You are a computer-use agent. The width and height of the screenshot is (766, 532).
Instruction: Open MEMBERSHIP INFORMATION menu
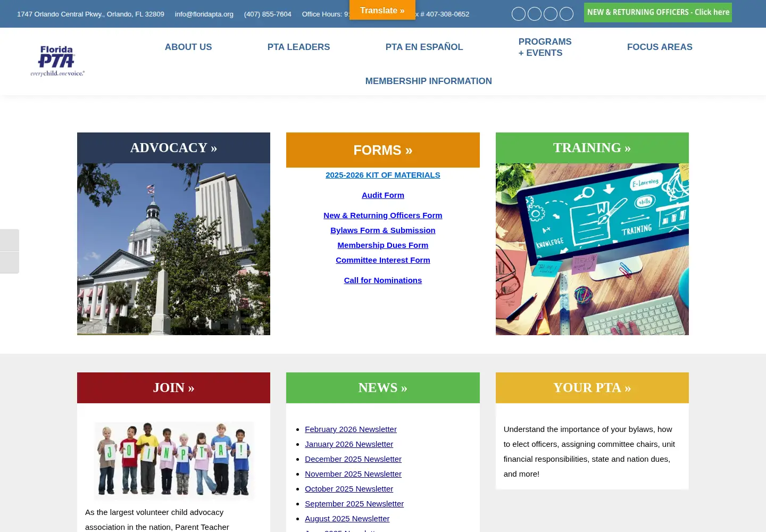(x=428, y=81)
